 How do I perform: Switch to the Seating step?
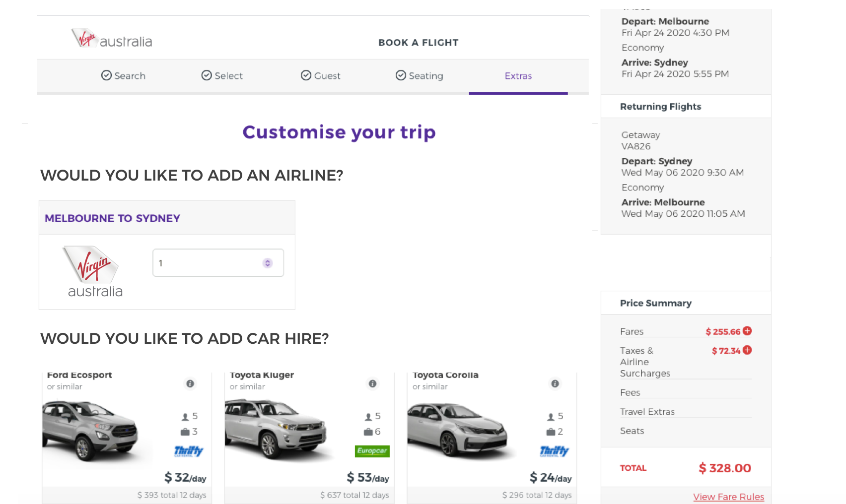[x=420, y=76]
